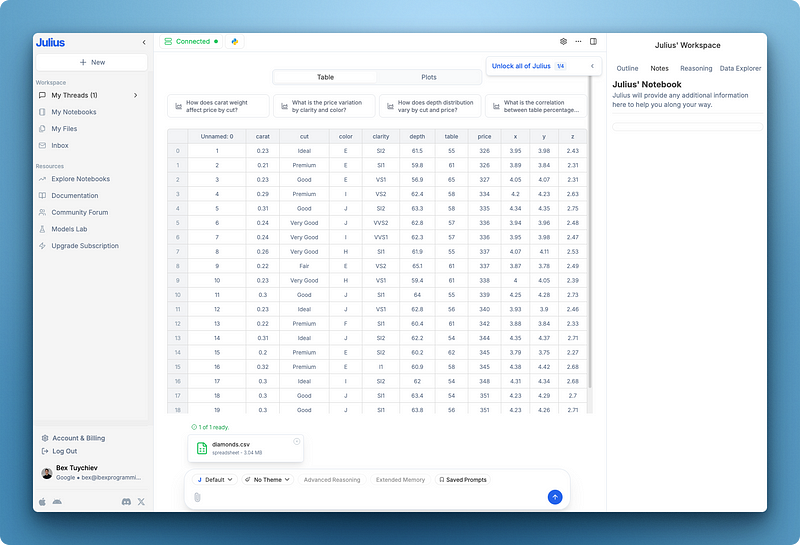
Task: Open the three-dot more options menu
Action: pos(578,41)
